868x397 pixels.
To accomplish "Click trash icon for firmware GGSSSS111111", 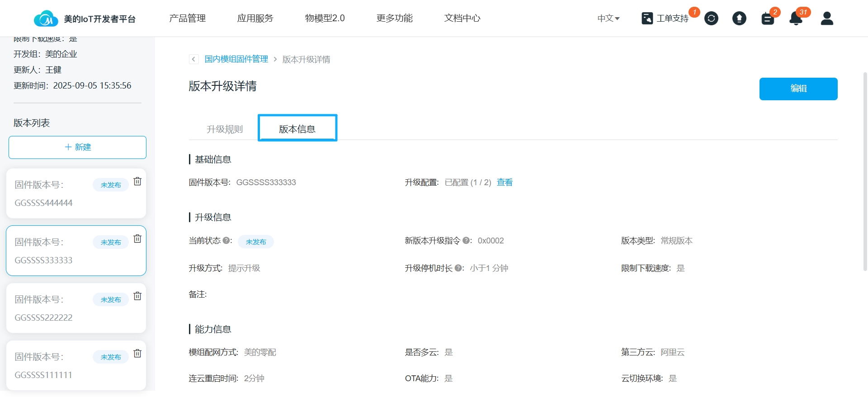I will (137, 353).
